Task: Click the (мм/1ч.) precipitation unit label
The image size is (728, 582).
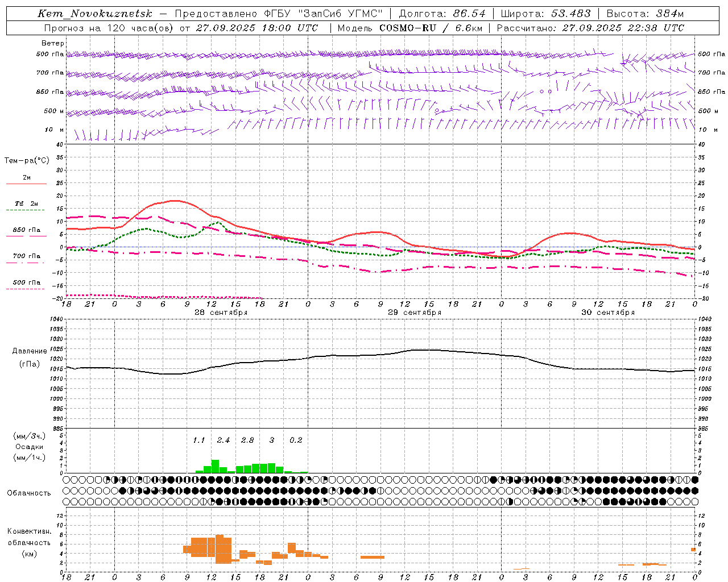Action: pos(30,457)
